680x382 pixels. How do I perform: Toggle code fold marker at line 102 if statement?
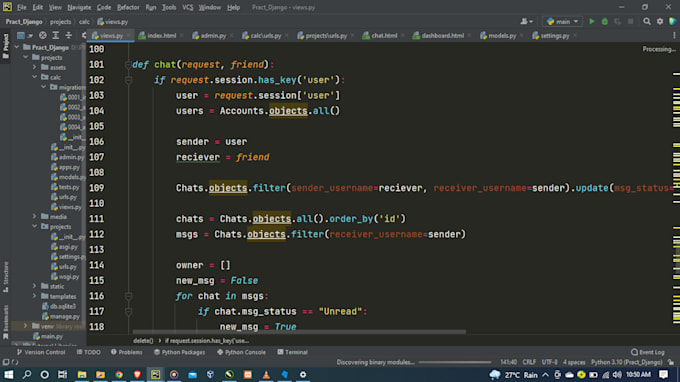click(128, 80)
